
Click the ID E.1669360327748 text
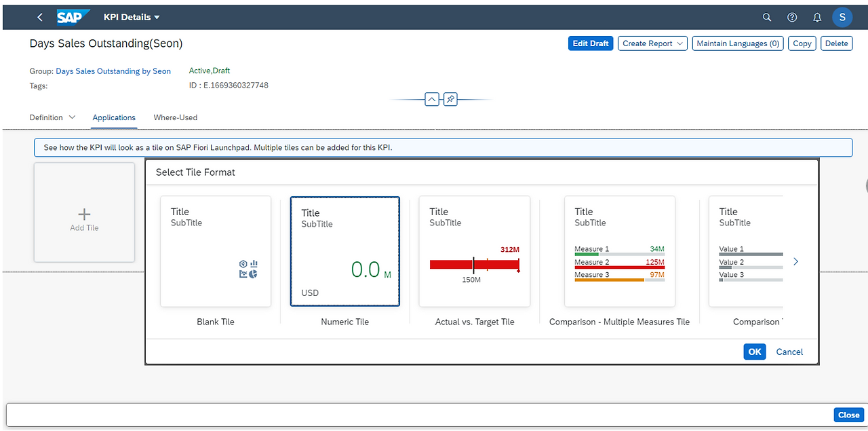click(229, 86)
